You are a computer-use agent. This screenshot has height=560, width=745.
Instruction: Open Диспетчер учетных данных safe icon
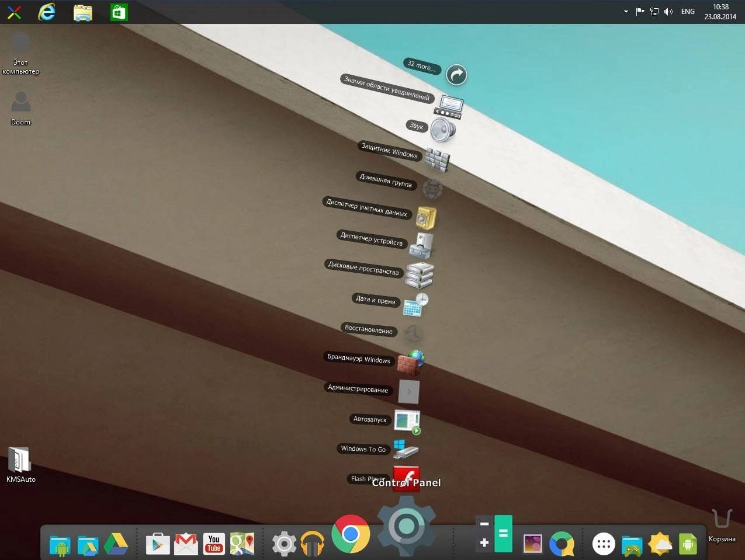(x=426, y=217)
